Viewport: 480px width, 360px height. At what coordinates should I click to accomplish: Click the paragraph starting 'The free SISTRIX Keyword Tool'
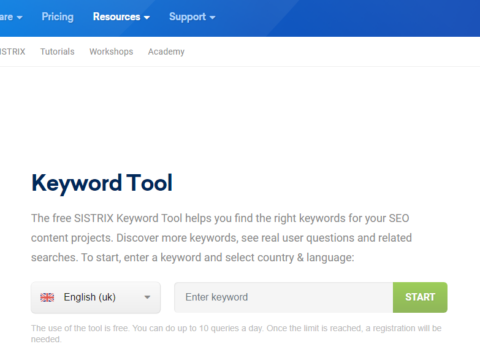click(x=222, y=238)
